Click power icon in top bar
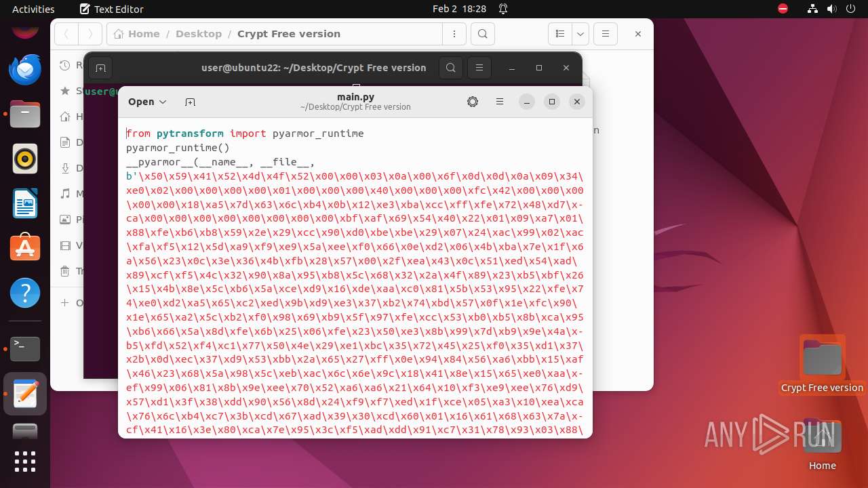The image size is (868, 488). pos(850,9)
